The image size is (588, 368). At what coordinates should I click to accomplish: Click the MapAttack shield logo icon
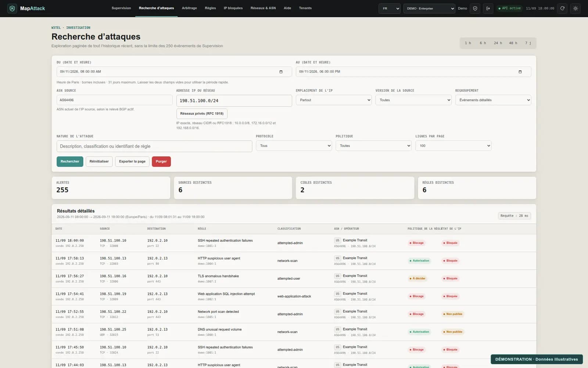12,8
